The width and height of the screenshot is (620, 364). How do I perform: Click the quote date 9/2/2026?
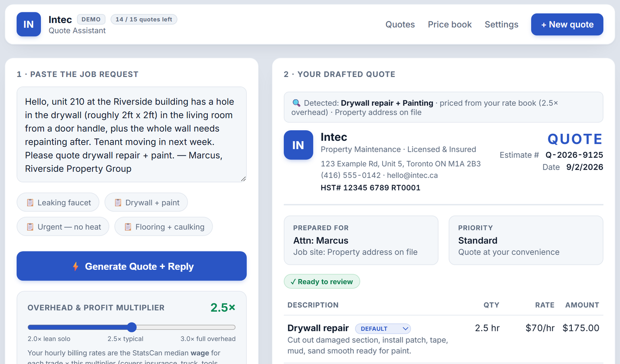pyautogui.click(x=585, y=167)
